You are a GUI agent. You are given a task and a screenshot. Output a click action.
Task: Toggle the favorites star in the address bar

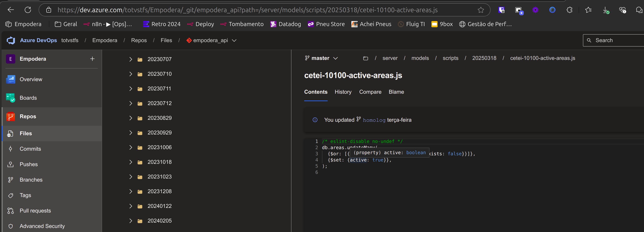point(481,10)
